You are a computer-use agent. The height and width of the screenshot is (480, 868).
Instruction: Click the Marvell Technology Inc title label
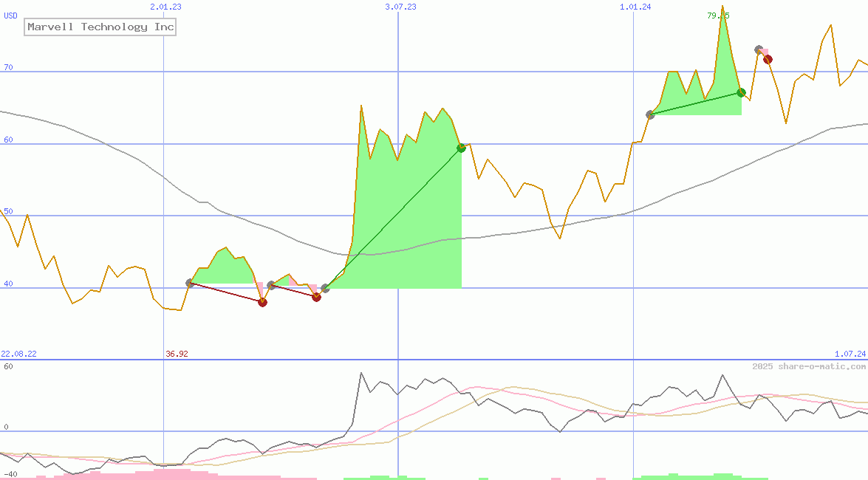[100, 27]
